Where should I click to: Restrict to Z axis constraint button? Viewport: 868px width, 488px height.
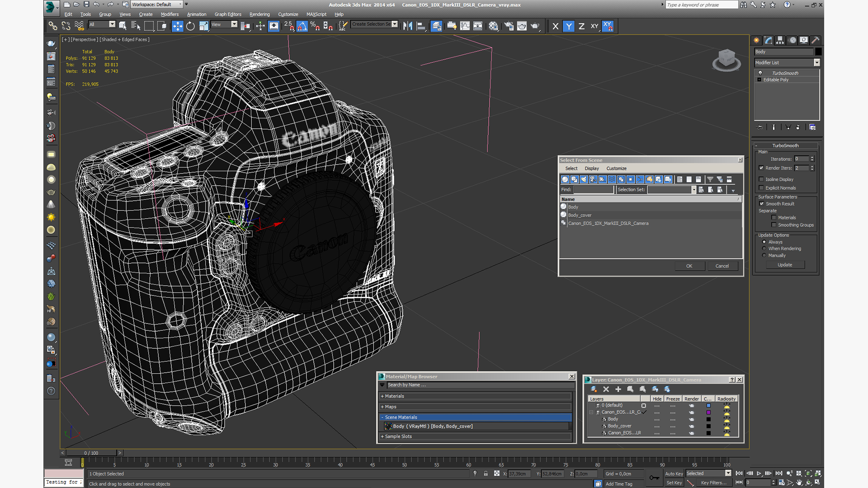[x=581, y=26]
